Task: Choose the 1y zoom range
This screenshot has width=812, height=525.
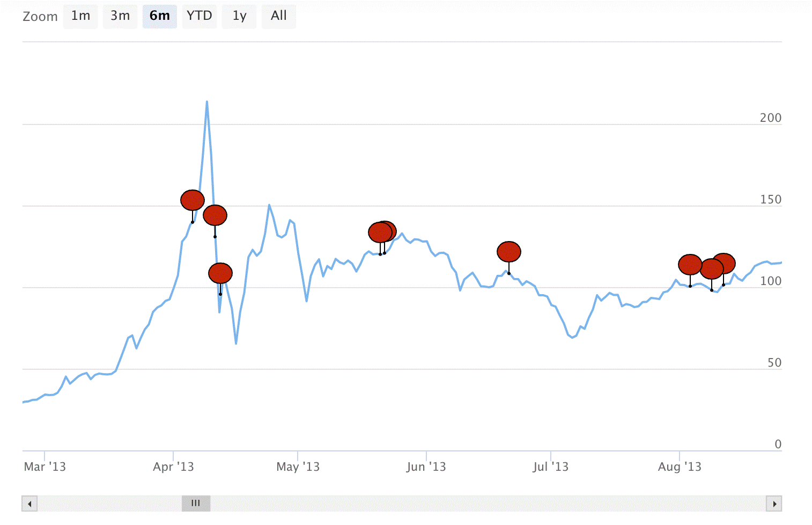Action: pos(239,16)
